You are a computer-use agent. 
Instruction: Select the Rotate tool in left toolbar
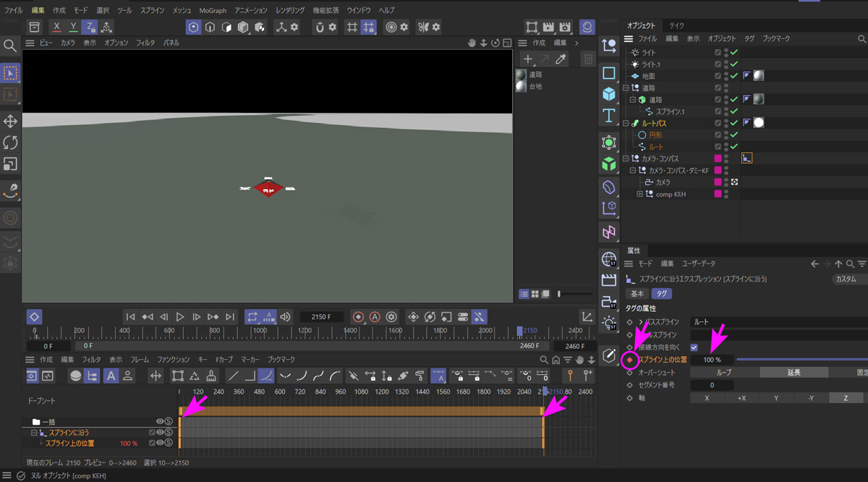pos(10,143)
